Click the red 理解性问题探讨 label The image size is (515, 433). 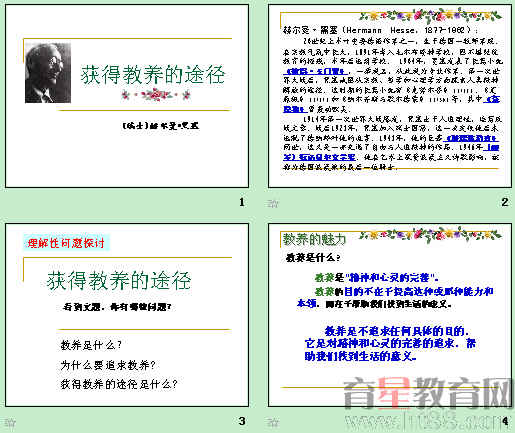click(x=66, y=243)
